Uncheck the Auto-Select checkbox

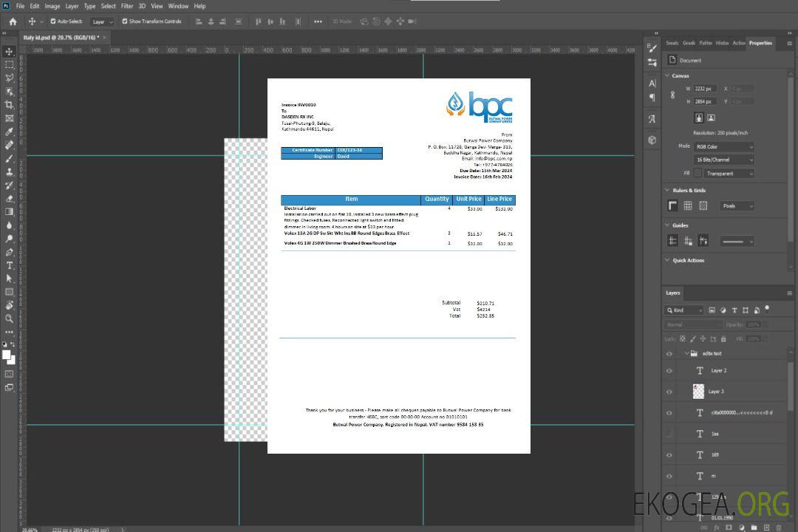point(52,21)
